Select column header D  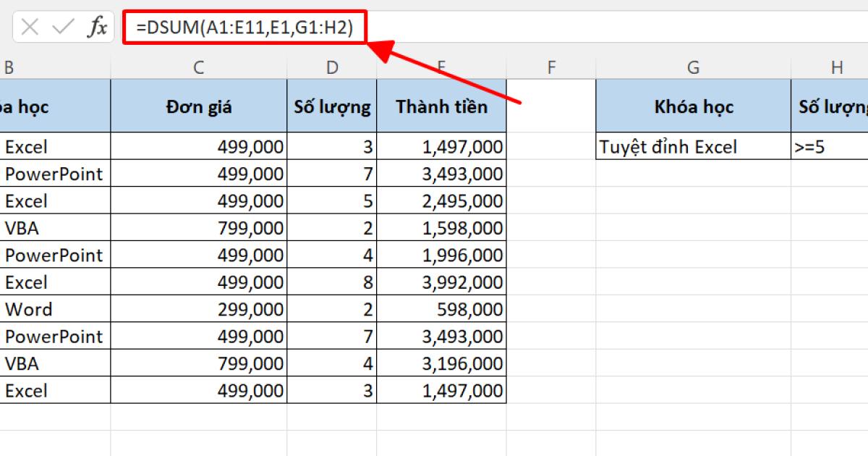(332, 67)
